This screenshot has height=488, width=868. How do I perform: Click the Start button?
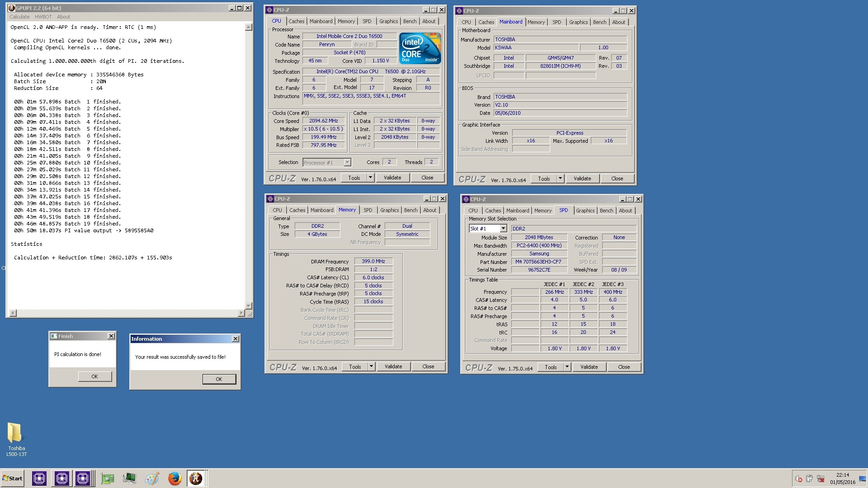(x=13, y=479)
